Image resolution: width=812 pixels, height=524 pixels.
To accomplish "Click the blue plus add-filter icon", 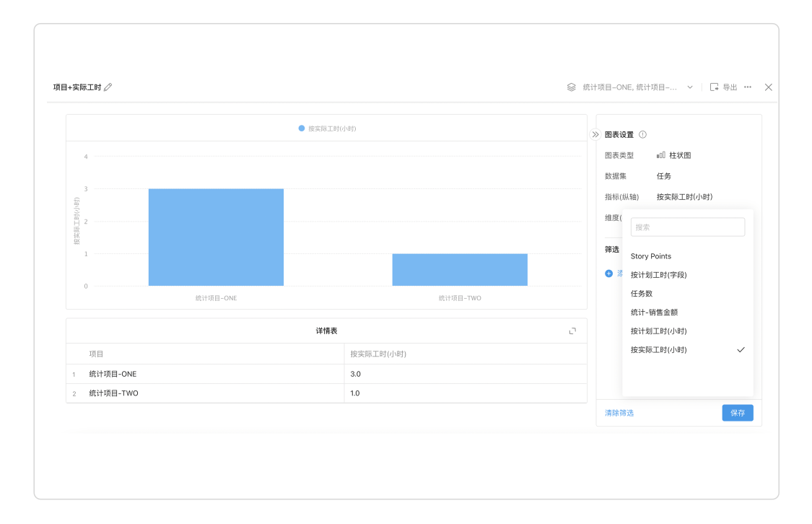I will [609, 274].
